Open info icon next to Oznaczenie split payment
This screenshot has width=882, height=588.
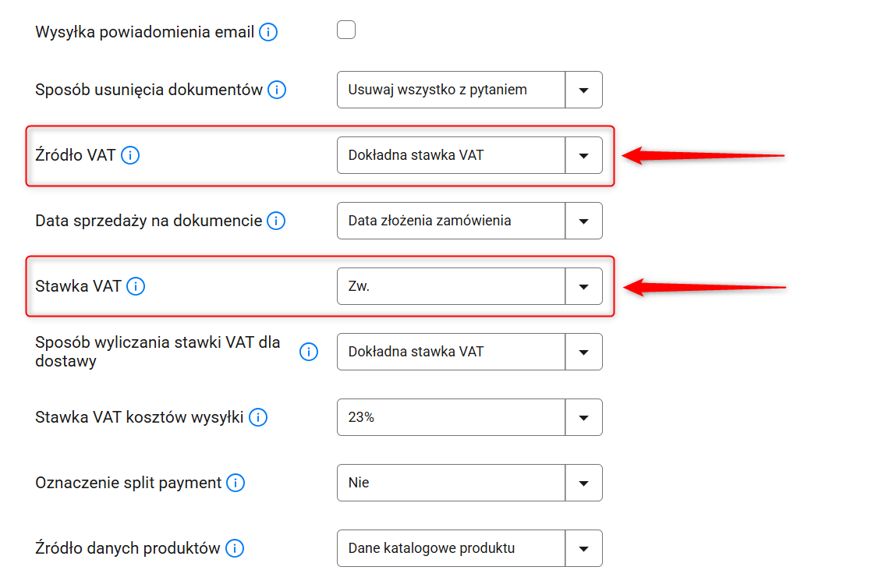coord(236,483)
